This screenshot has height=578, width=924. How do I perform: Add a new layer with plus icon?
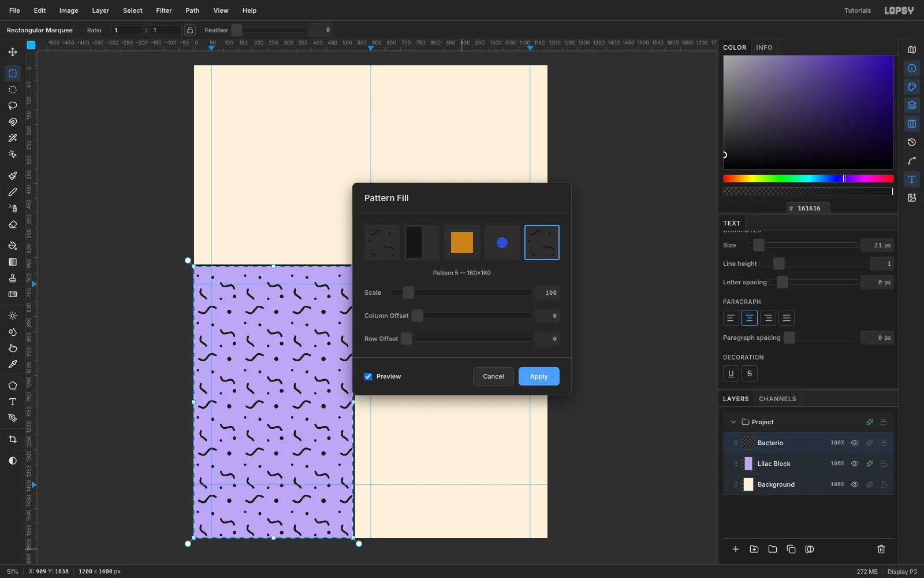[736, 549]
